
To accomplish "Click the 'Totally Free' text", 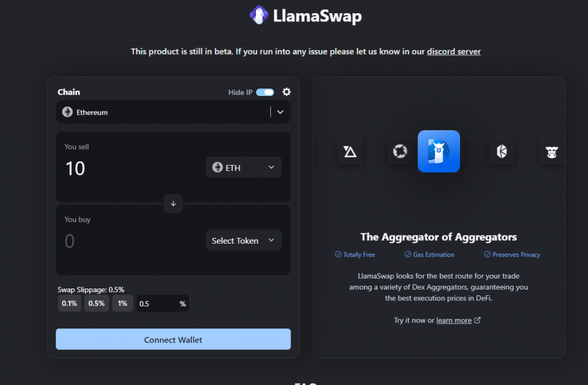I will pos(359,255).
